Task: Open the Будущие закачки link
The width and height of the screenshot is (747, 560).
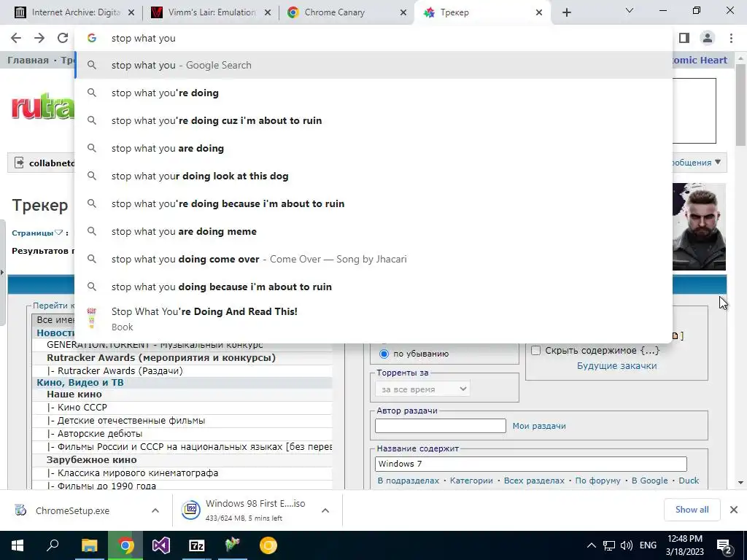Action: (617, 366)
